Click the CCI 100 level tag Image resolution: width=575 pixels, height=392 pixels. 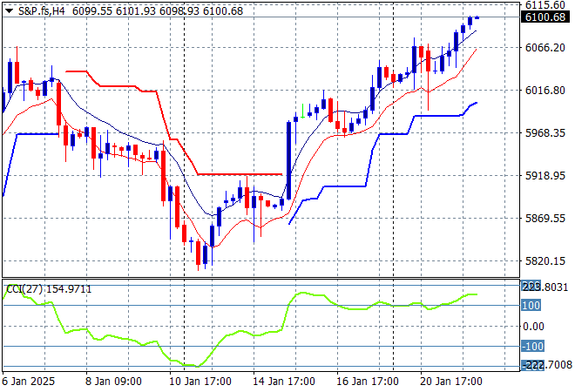tap(531, 305)
